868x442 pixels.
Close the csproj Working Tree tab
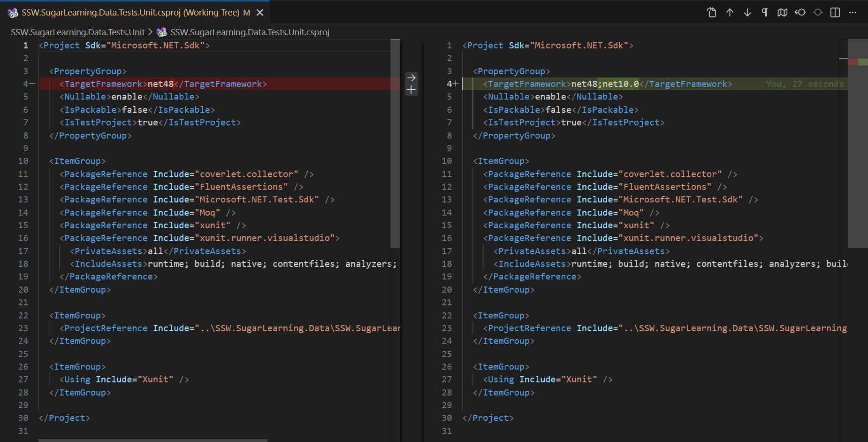pyautogui.click(x=260, y=13)
